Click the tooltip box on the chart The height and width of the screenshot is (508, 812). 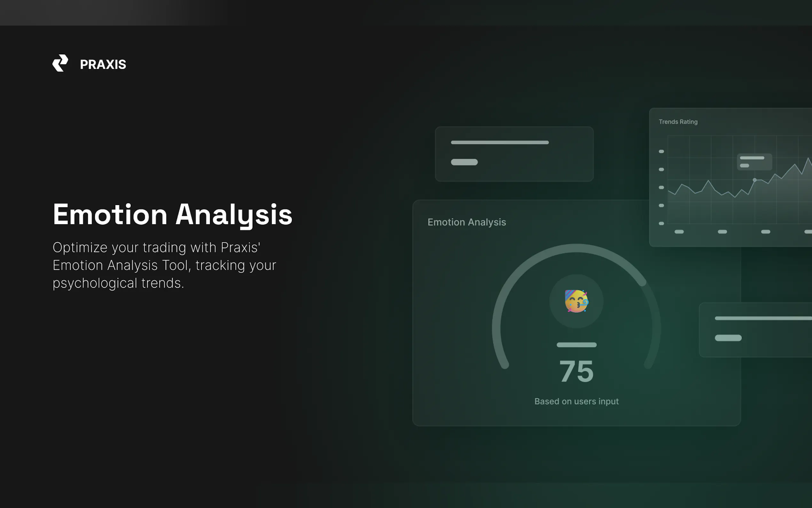[x=754, y=162]
